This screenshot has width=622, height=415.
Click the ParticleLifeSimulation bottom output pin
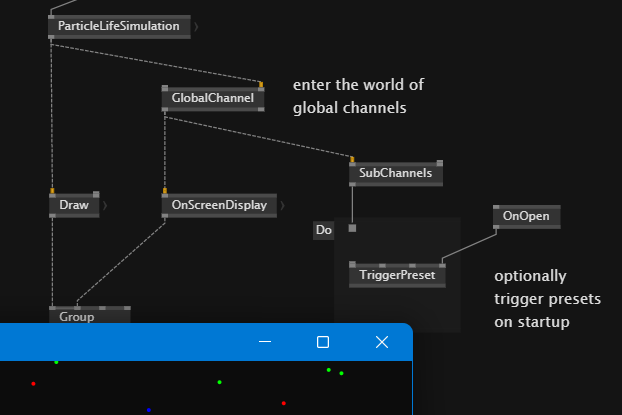pyautogui.click(x=51, y=37)
